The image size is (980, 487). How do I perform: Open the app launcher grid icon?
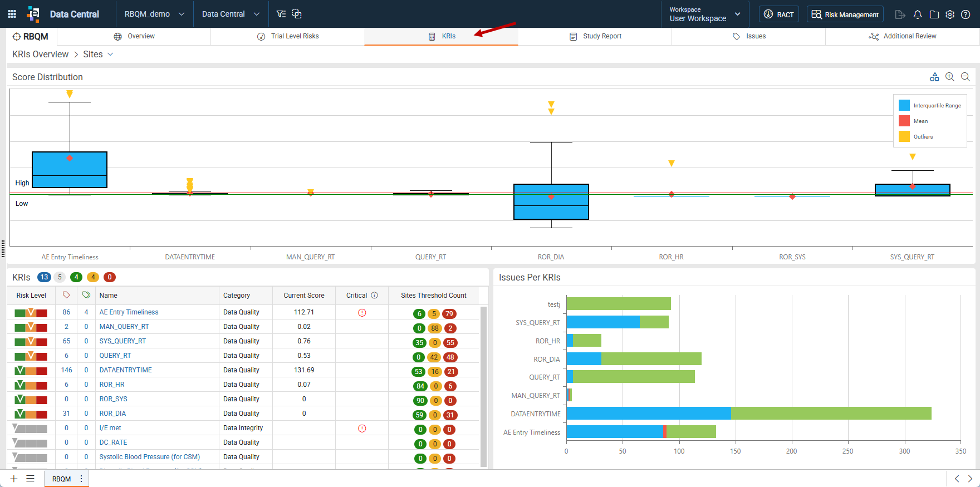click(x=12, y=14)
